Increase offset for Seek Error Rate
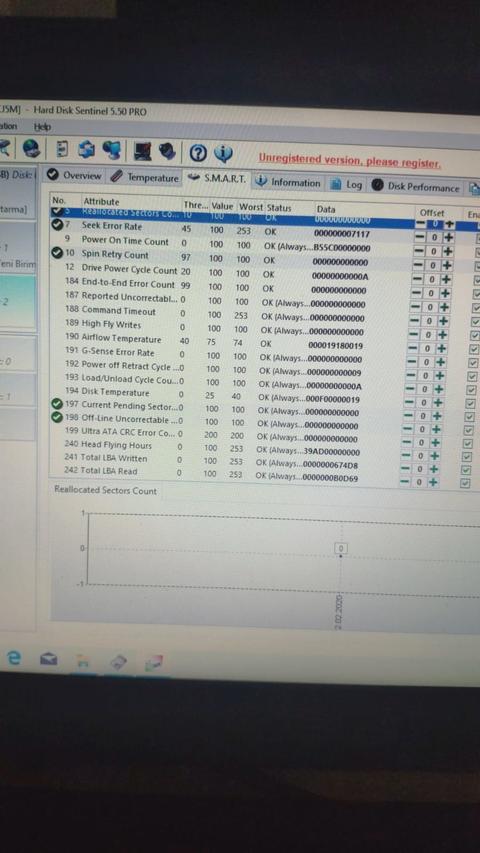 tap(448, 237)
